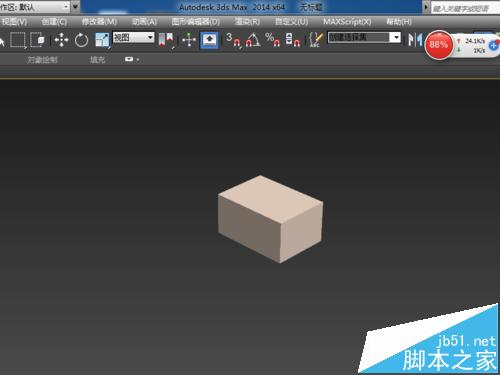
Task: Open the reference coordinate system dropdown
Action: point(133,37)
